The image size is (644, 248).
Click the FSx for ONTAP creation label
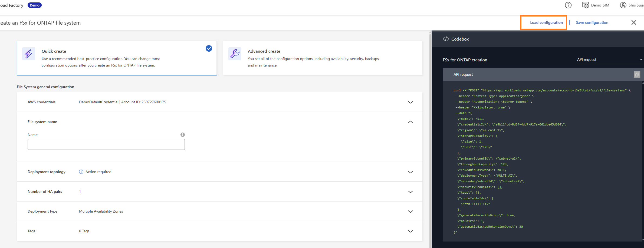point(465,60)
